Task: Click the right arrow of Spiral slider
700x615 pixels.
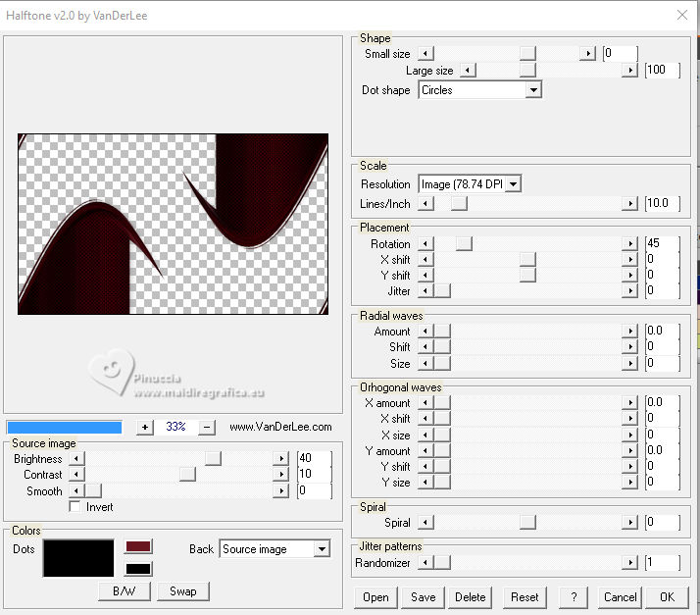Action: coord(630,522)
